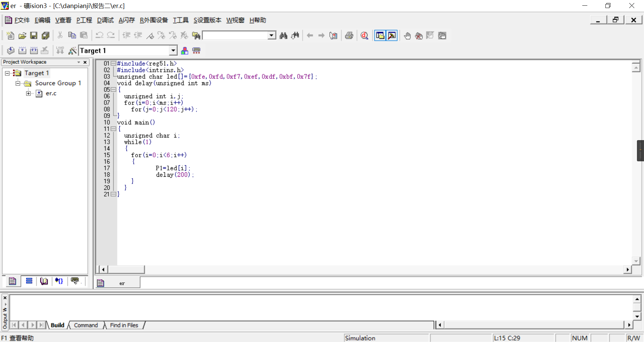The image size is (644, 342).
Task: Click the red grid toolbar icon
Action: tap(197, 51)
